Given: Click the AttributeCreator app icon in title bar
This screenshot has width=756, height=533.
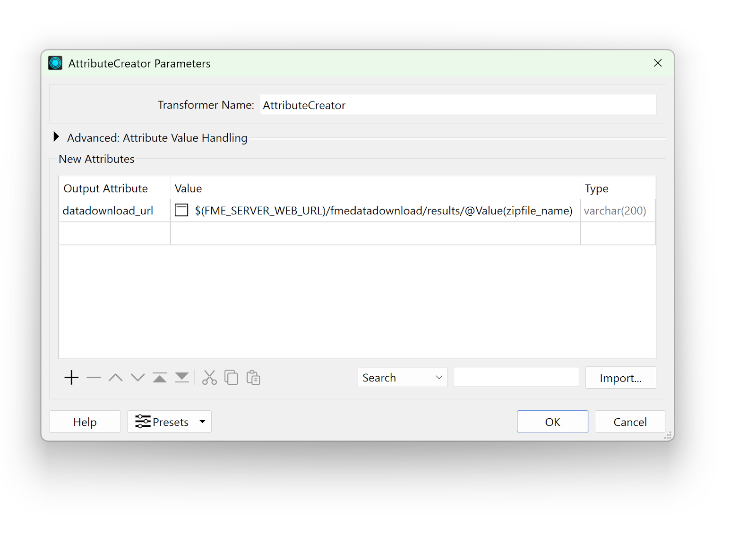Looking at the screenshot, I should coord(55,63).
